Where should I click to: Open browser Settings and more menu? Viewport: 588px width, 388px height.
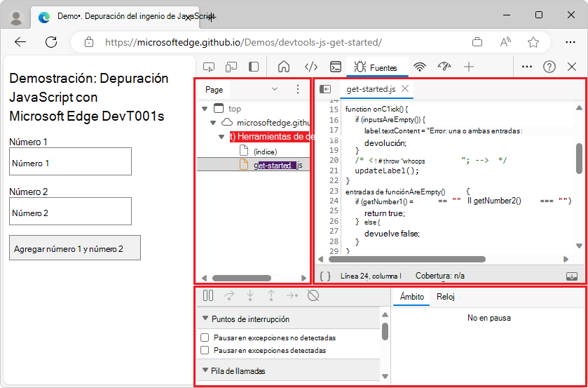pos(570,42)
